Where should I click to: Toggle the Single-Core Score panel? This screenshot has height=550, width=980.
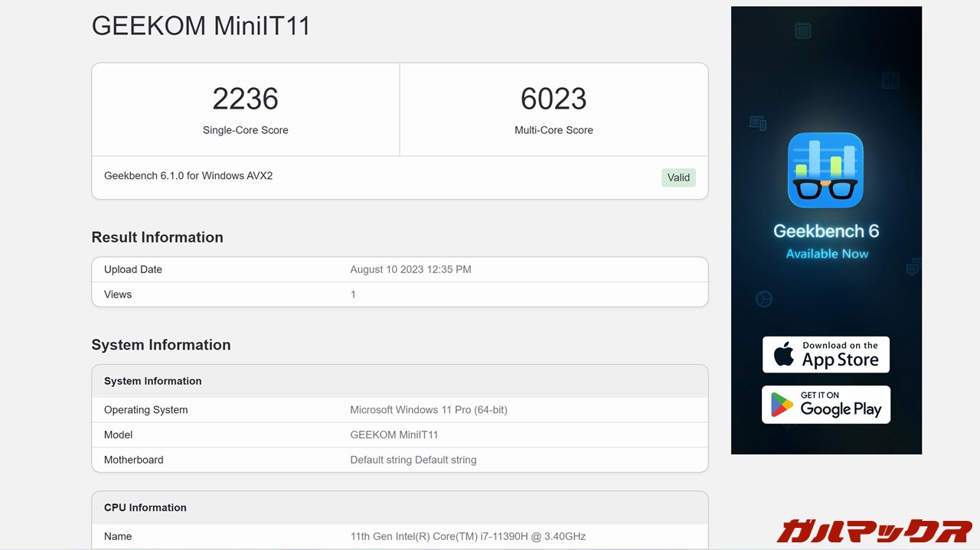pos(245,109)
